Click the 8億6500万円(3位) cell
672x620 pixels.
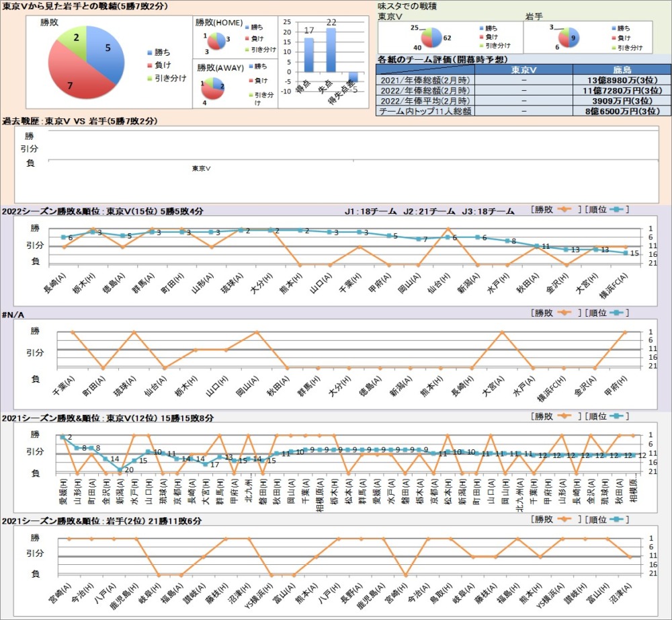622,110
